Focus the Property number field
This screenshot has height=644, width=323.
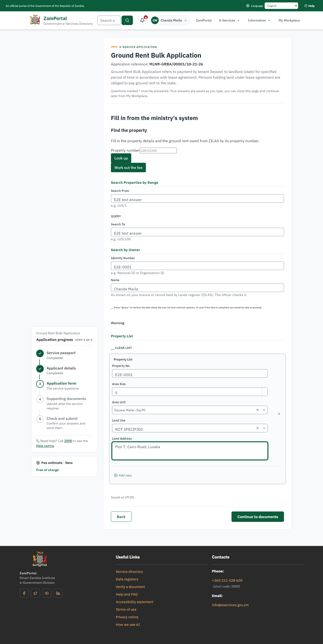coord(158,150)
